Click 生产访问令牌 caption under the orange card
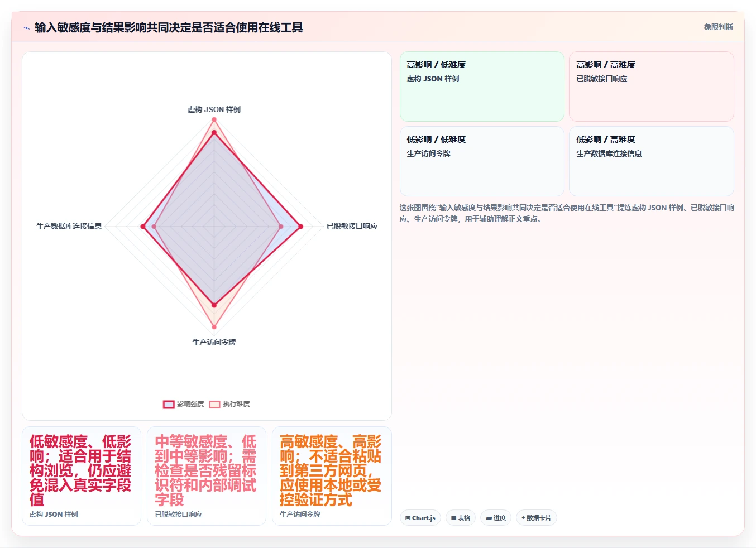The height and width of the screenshot is (548, 756). pyautogui.click(x=300, y=515)
